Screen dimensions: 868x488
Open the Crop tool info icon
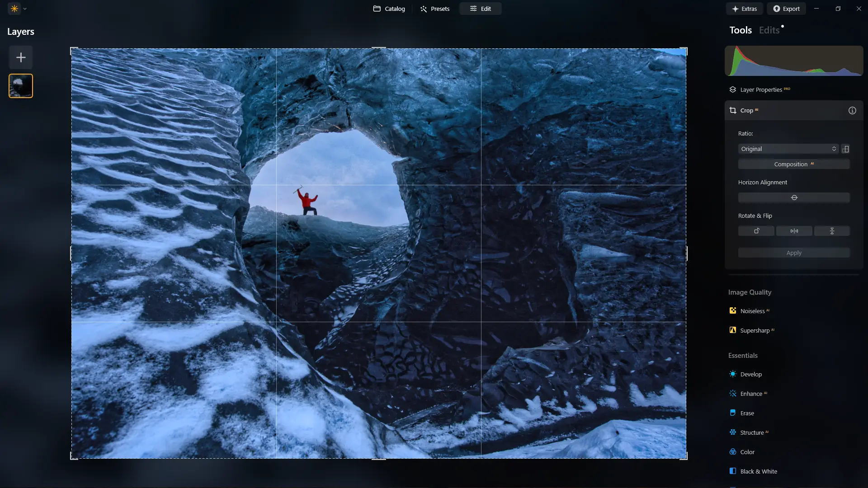point(852,110)
